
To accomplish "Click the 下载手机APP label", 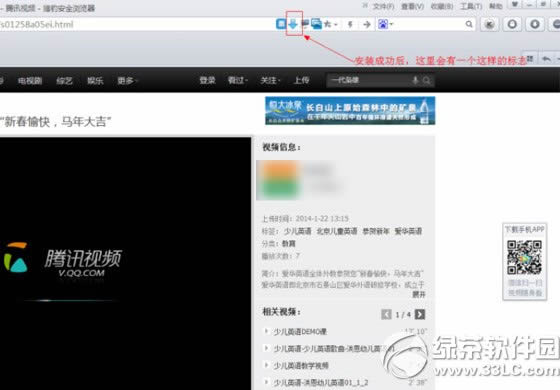I will pyautogui.click(x=525, y=230).
